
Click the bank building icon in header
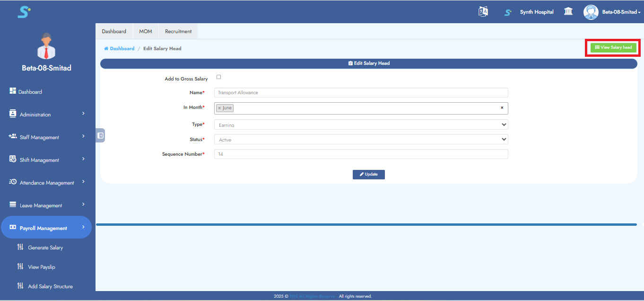tap(568, 12)
